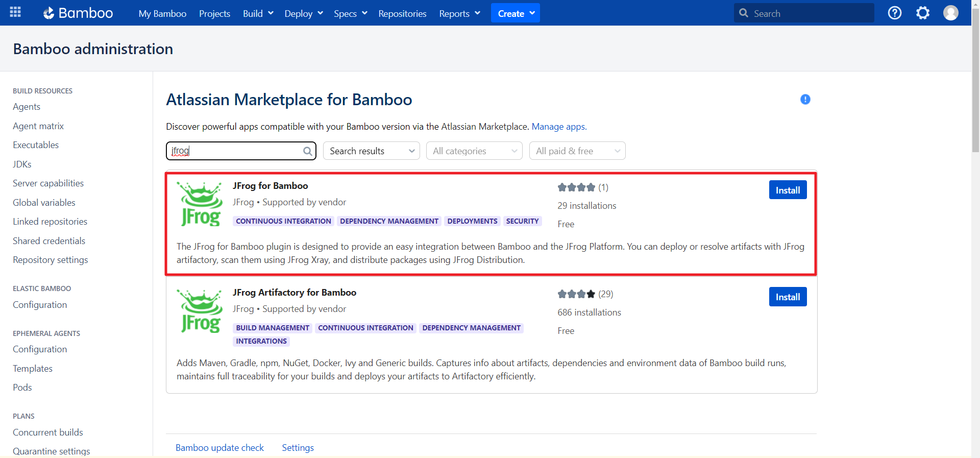Viewport: 980px width, 458px height.
Task: Click the INTEGRATIONS tag
Action: point(261,341)
